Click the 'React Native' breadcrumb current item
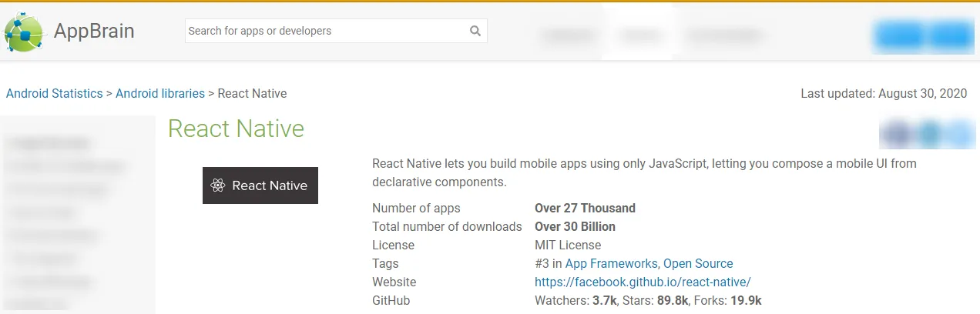980x314 pixels. [252, 94]
